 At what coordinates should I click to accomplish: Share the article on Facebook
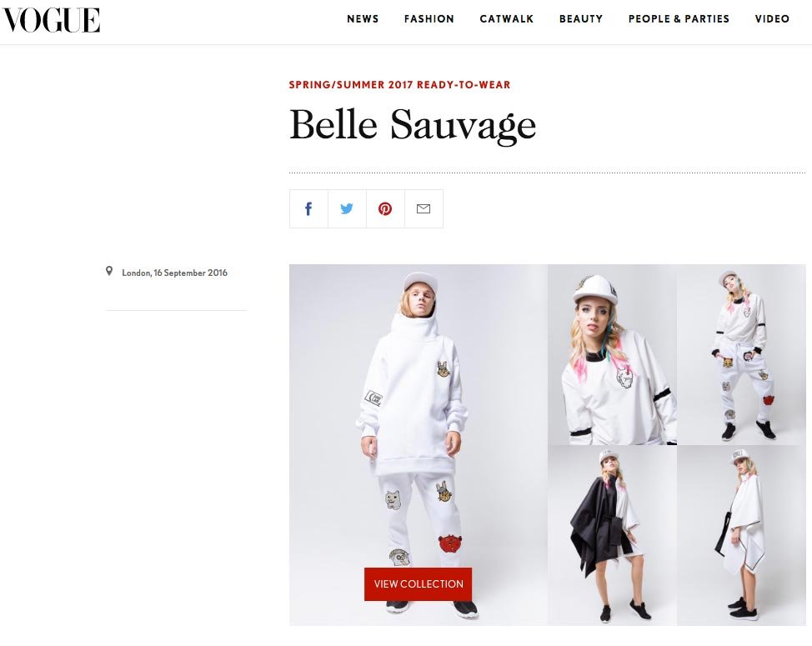(308, 208)
